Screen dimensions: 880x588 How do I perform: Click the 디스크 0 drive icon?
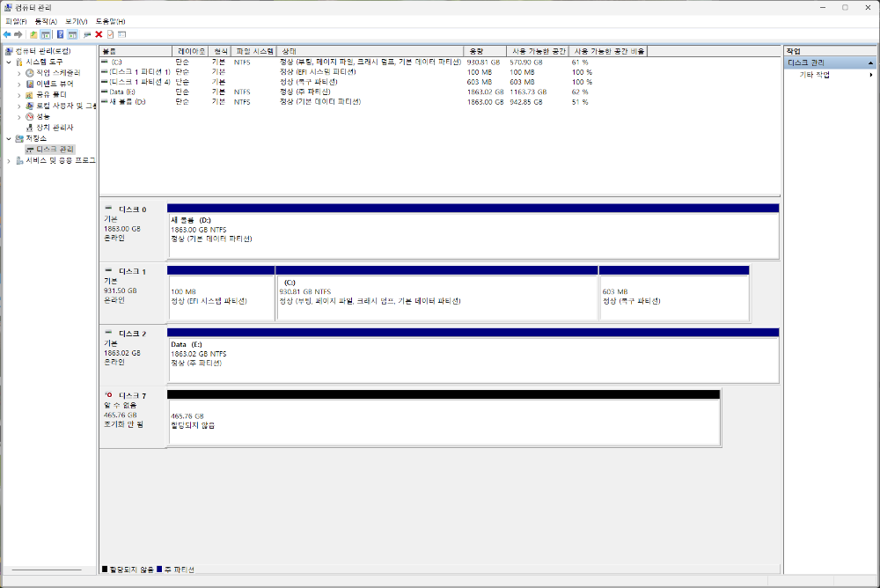pyautogui.click(x=108, y=209)
